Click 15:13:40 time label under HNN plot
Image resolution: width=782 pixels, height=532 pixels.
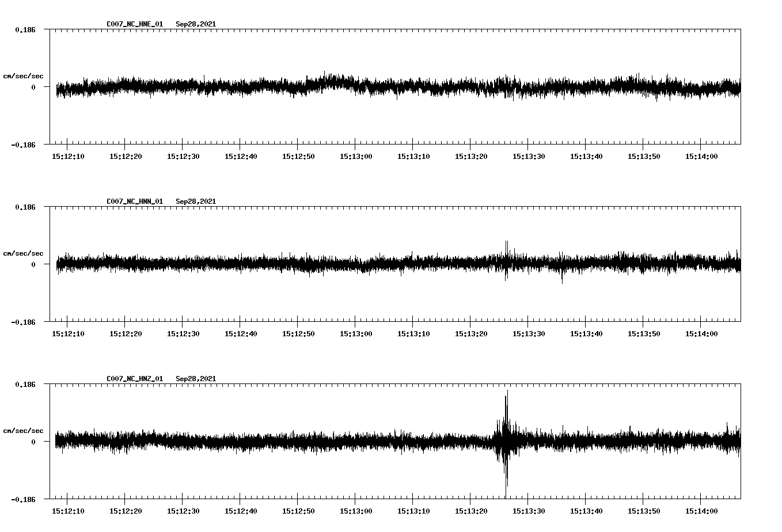point(586,334)
